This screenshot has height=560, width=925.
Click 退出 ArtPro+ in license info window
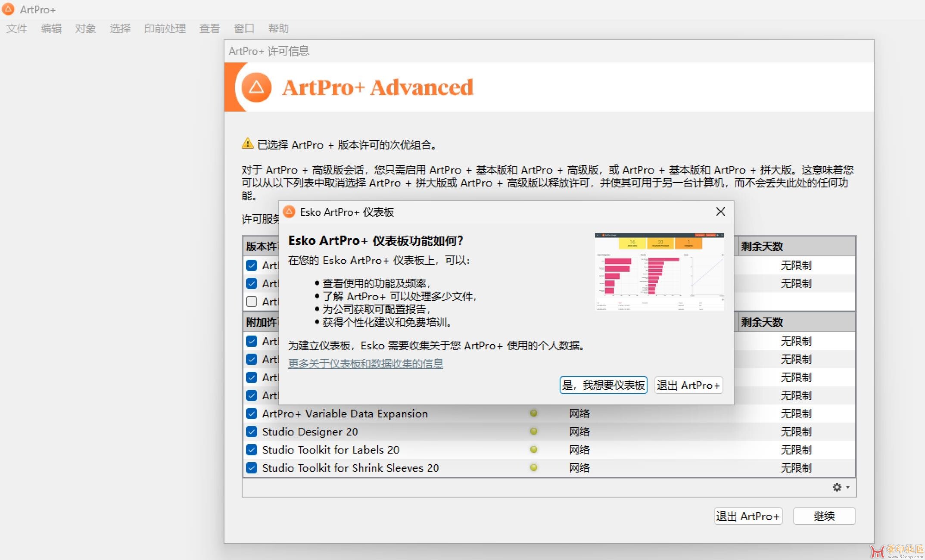click(748, 516)
